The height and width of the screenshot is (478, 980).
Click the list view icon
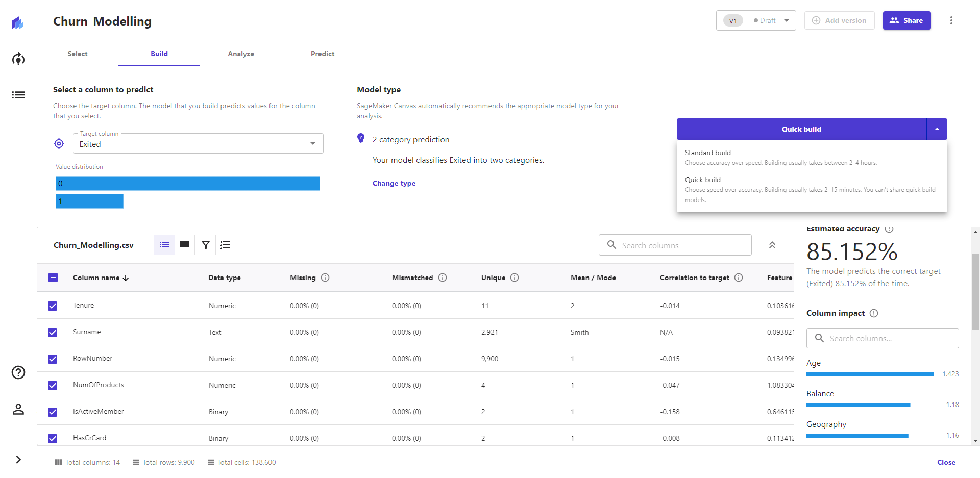click(x=164, y=245)
